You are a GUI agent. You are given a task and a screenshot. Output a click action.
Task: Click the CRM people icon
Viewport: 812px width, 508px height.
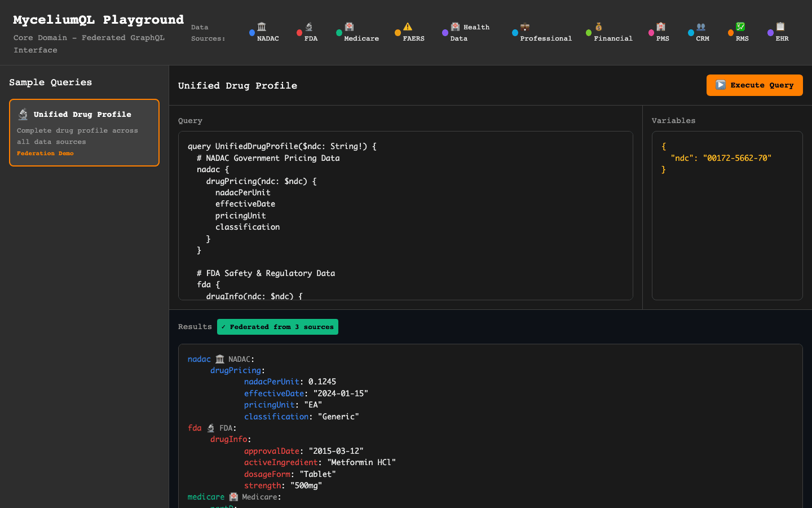pyautogui.click(x=701, y=27)
